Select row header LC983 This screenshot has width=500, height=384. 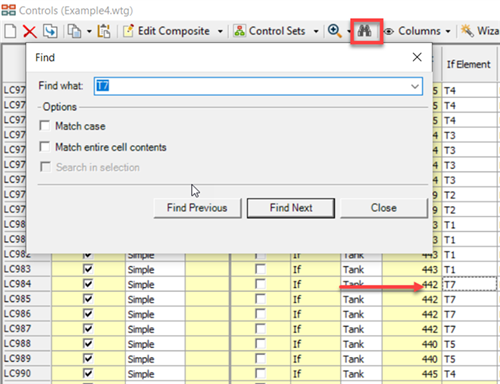(x=27, y=269)
